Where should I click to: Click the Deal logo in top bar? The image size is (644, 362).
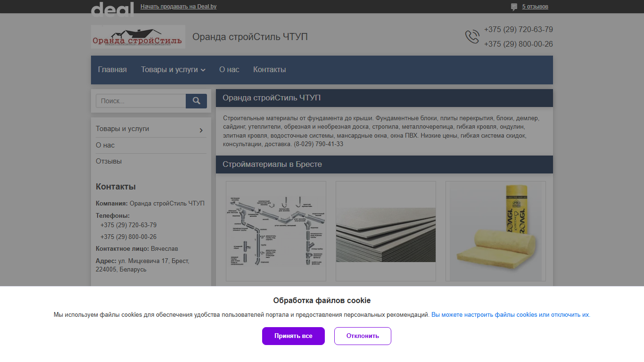(112, 8)
